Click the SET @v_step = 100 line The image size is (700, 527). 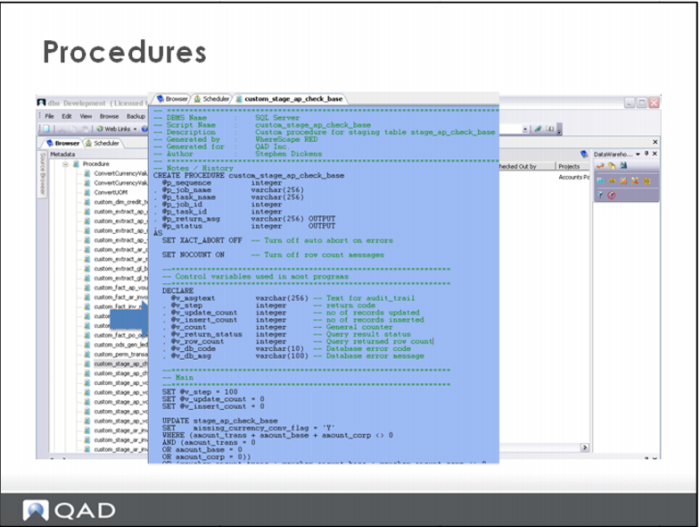200,392
